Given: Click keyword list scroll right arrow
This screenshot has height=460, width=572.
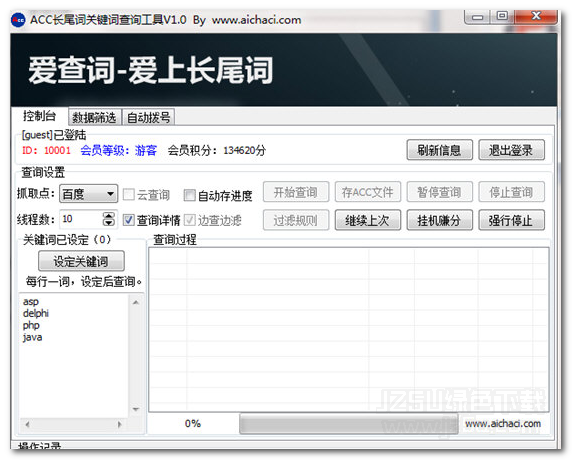Looking at the screenshot, I should click(x=119, y=424).
